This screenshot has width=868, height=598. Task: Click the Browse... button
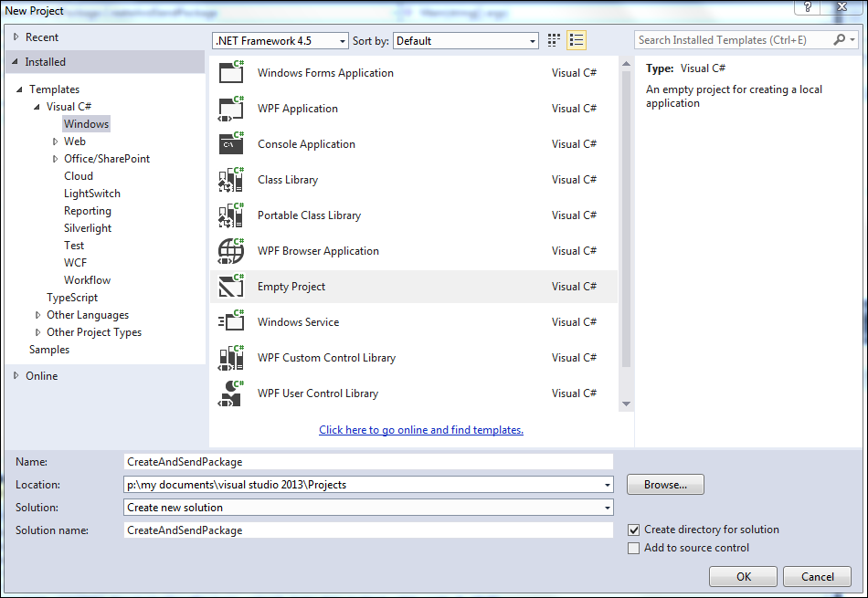pos(665,485)
